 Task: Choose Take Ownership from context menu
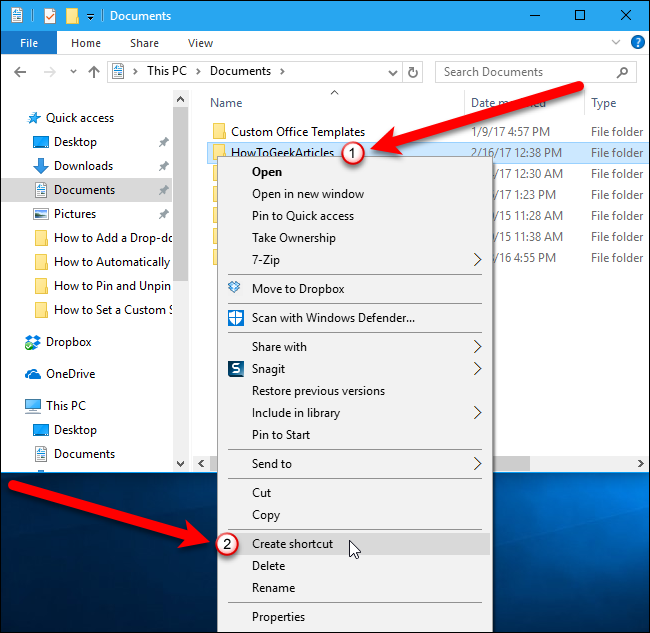tap(294, 238)
